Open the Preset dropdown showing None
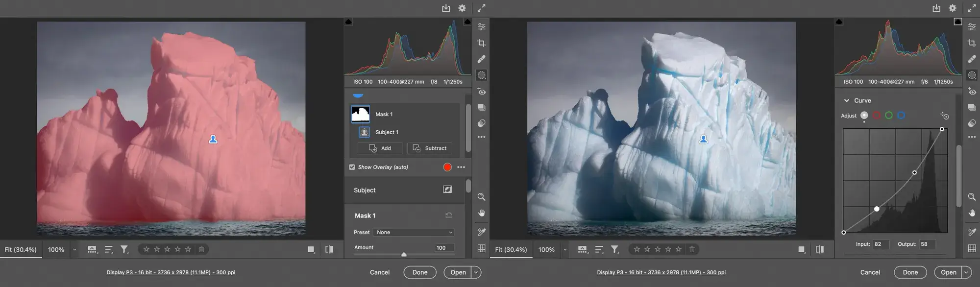Viewport: 980px width, 287px height. [414, 232]
